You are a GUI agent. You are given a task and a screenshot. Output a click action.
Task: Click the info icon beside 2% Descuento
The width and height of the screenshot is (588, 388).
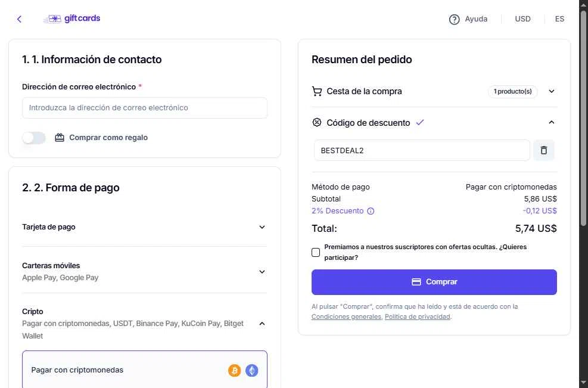point(371,211)
